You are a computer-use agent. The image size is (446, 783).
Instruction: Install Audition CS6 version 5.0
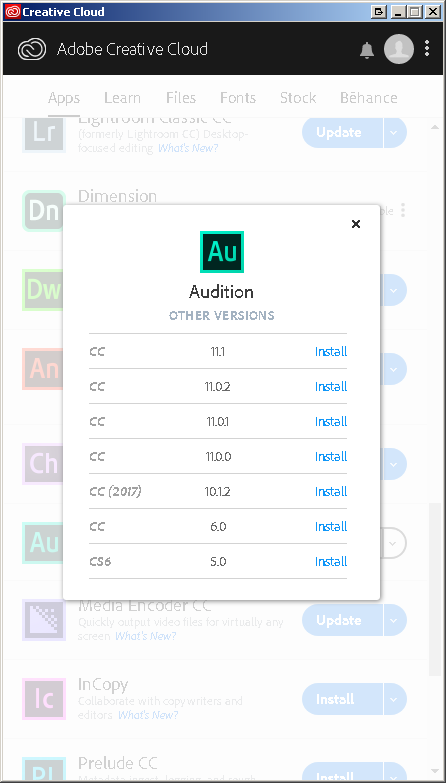[331, 561]
